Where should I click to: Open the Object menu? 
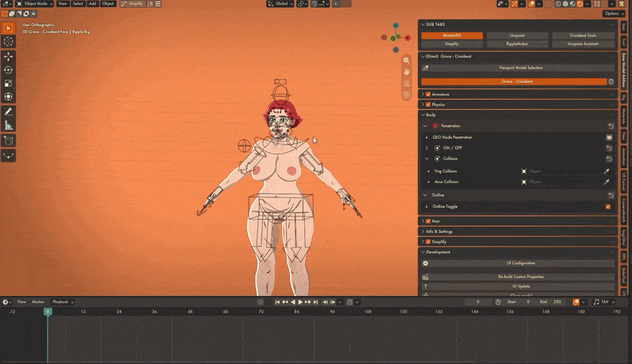tap(107, 4)
